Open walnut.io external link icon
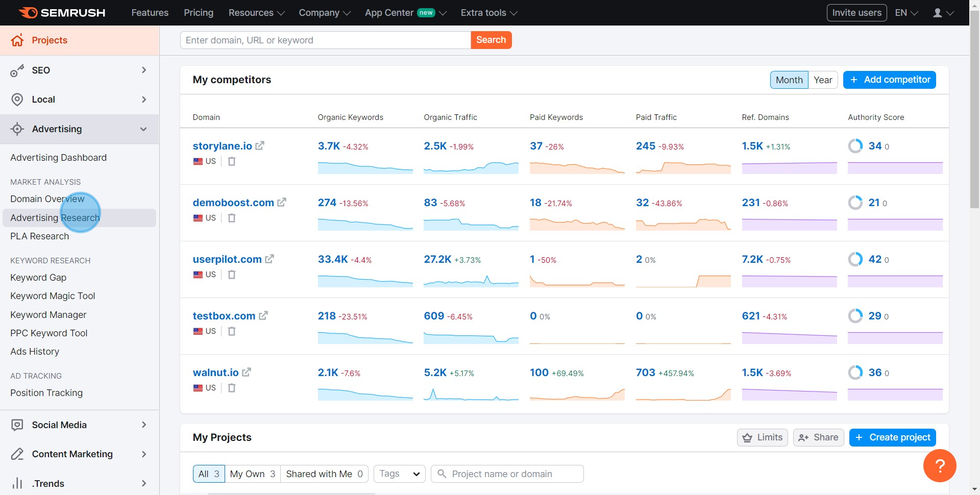Image resolution: width=980 pixels, height=495 pixels. click(247, 373)
